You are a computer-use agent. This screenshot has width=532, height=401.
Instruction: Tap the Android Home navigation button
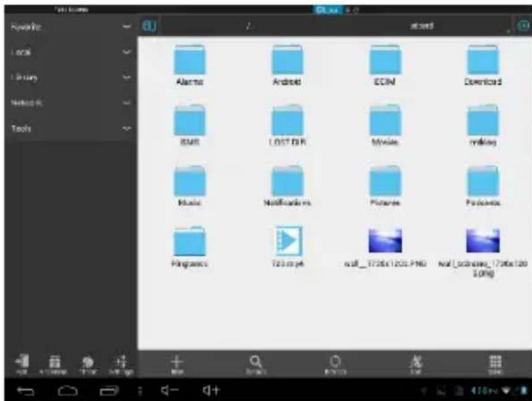pyautogui.click(x=67, y=391)
